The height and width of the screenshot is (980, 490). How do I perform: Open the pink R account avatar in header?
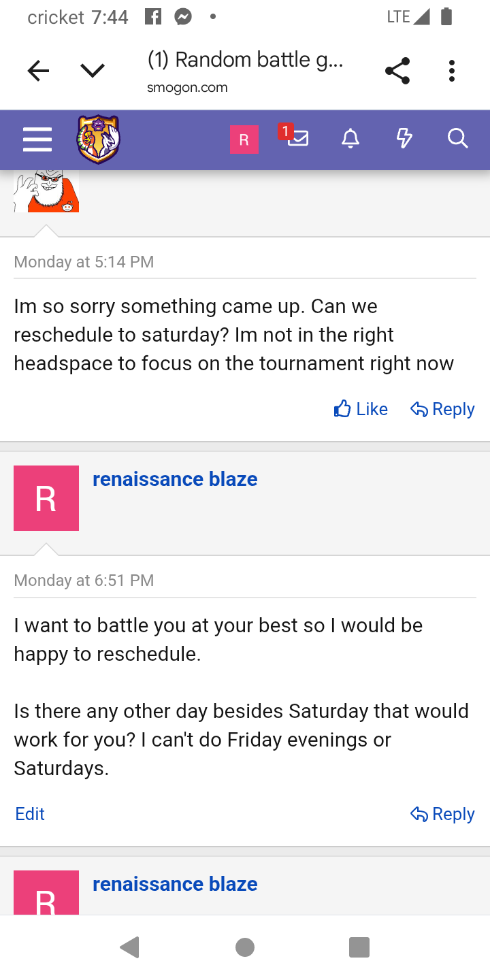244,140
